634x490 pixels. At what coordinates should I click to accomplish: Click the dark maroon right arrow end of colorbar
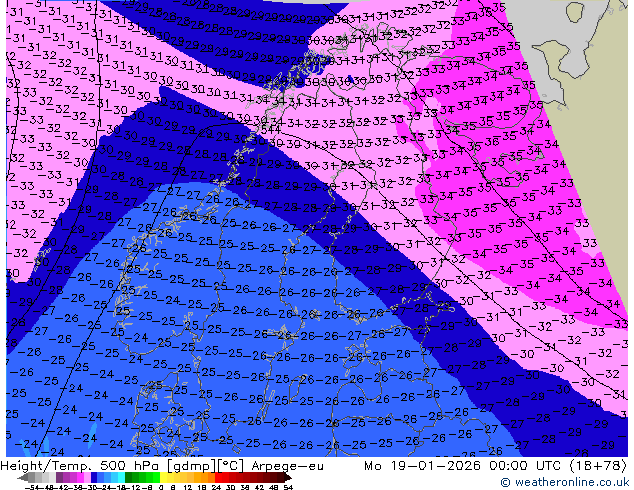pos(287,477)
